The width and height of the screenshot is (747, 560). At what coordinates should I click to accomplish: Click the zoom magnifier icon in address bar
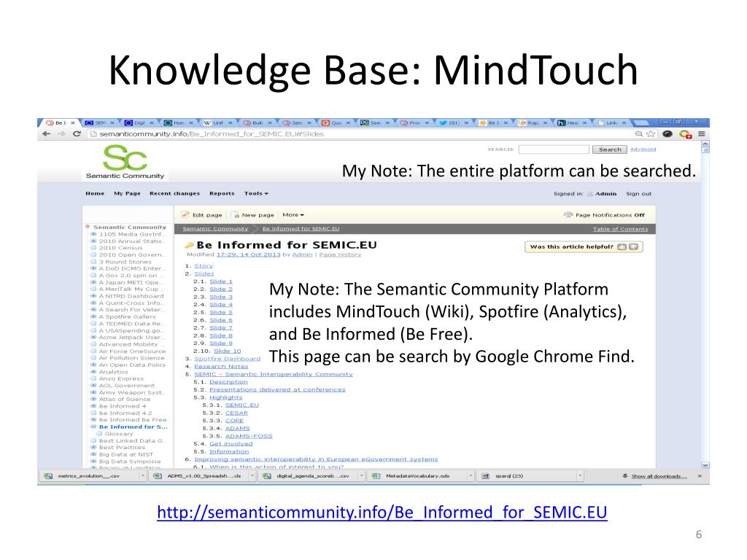pos(639,134)
